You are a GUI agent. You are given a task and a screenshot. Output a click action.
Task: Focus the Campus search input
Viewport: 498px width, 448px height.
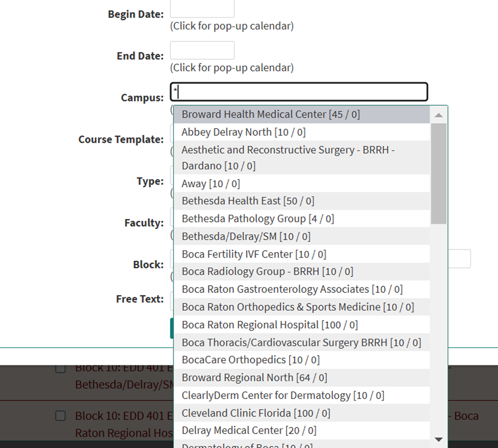pos(299,92)
